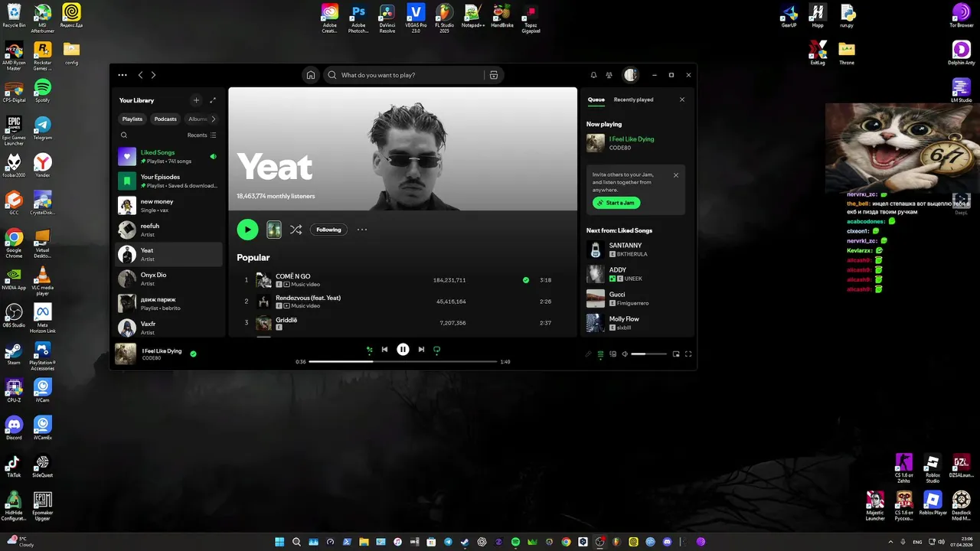Switch to the Recently played tab

(633, 99)
